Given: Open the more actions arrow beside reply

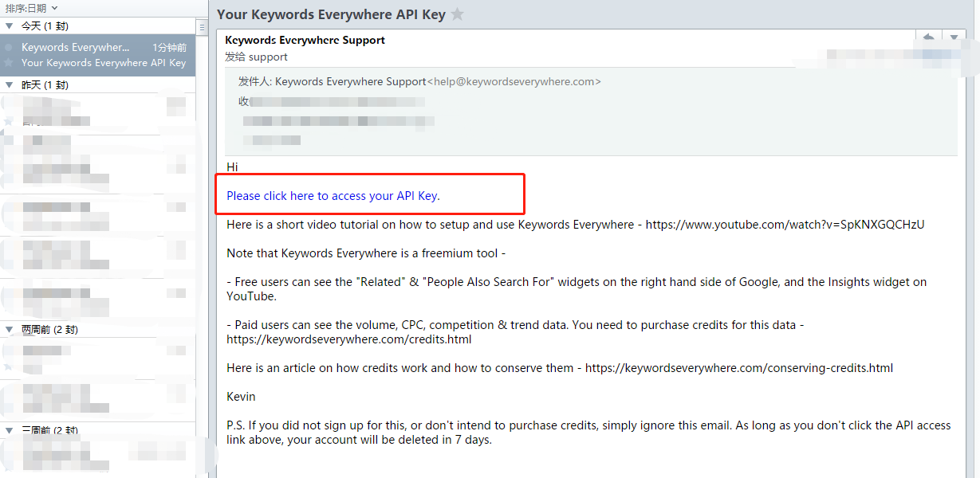Looking at the screenshot, I should 954,37.
